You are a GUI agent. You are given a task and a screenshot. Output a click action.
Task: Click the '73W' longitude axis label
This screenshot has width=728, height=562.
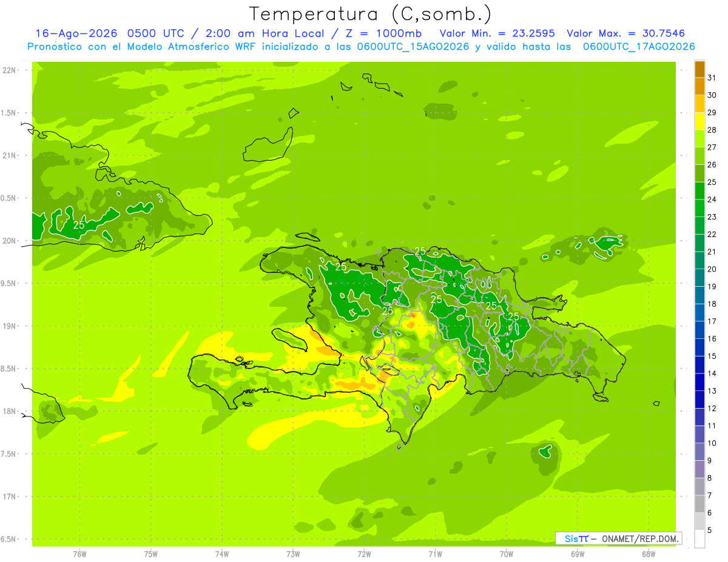[x=293, y=554]
